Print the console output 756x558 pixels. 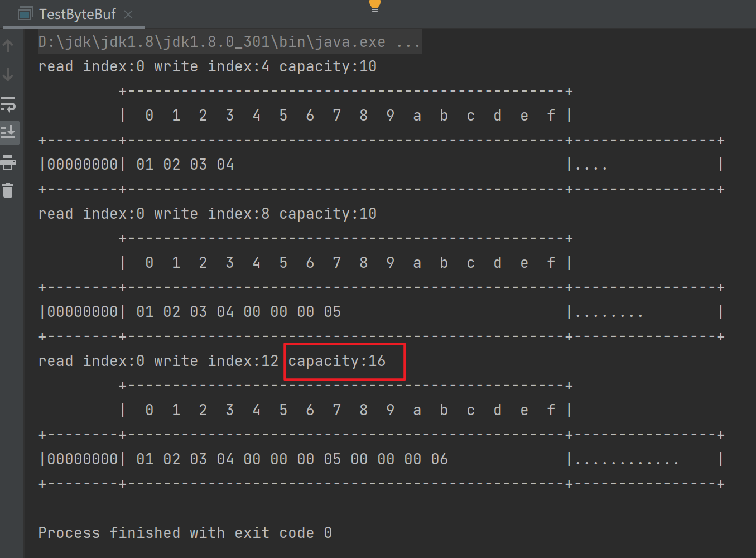point(8,162)
